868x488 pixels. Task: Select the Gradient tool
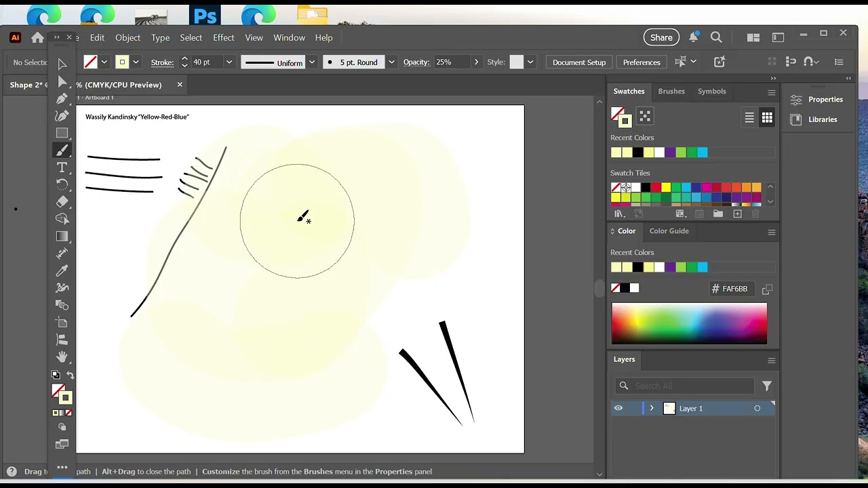point(62,237)
